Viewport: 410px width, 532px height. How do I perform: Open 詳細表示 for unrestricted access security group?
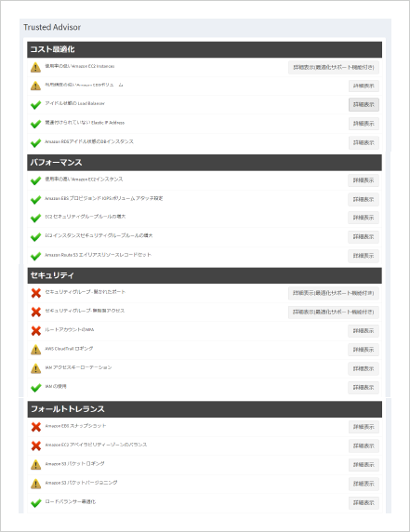click(334, 313)
